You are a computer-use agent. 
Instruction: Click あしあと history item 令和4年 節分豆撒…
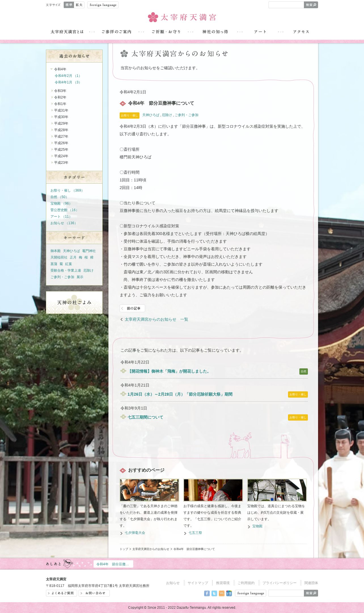(x=113, y=564)
